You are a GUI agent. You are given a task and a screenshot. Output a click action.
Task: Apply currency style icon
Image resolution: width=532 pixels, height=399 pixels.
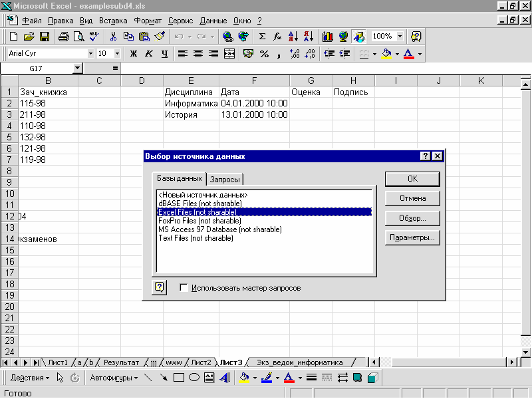[x=248, y=54]
